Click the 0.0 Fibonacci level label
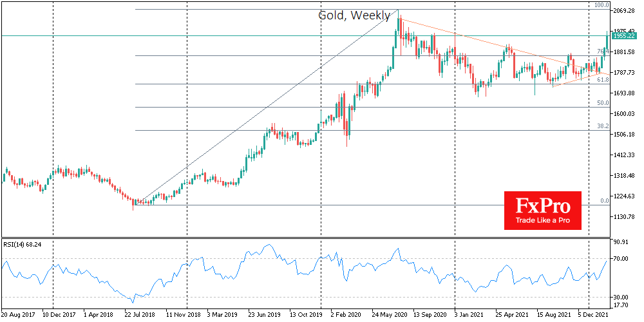Viewport: 644px width, 322px height. coord(604,201)
